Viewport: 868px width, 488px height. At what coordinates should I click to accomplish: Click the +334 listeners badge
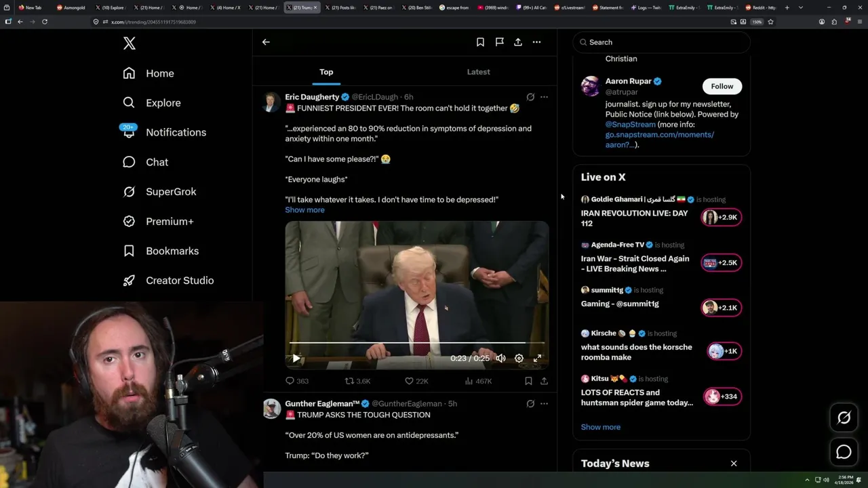click(722, 396)
